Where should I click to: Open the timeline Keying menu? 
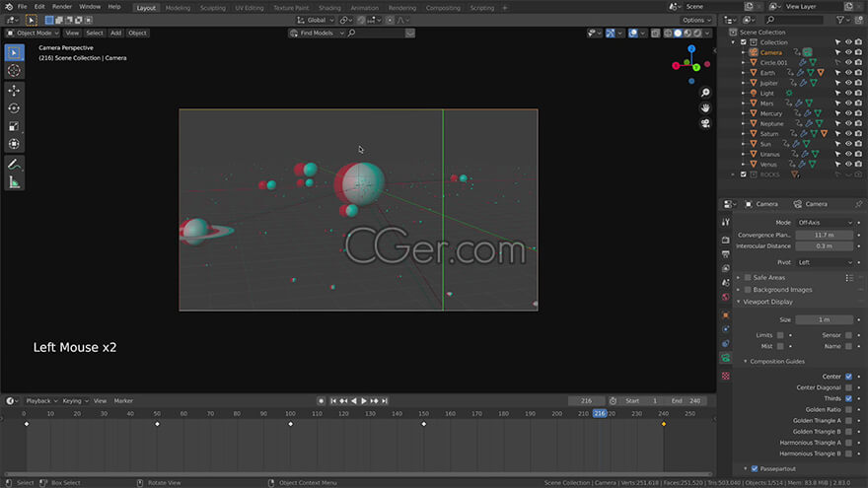pyautogui.click(x=75, y=401)
